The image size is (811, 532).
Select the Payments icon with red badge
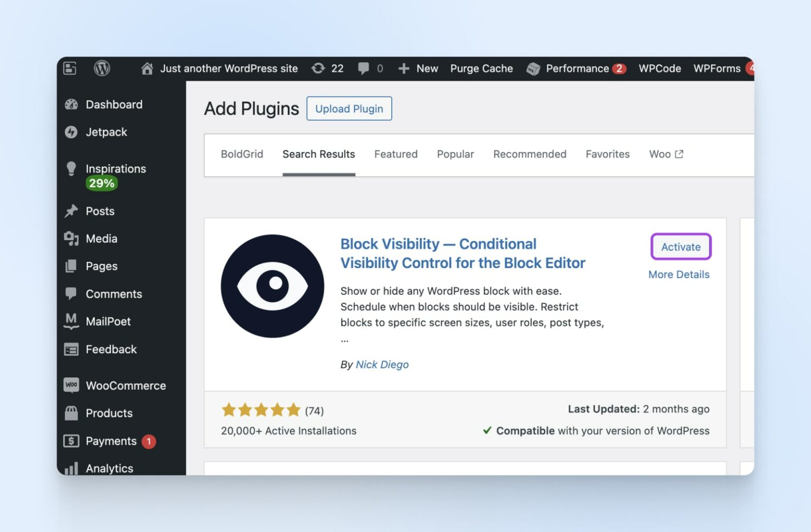(x=71, y=441)
